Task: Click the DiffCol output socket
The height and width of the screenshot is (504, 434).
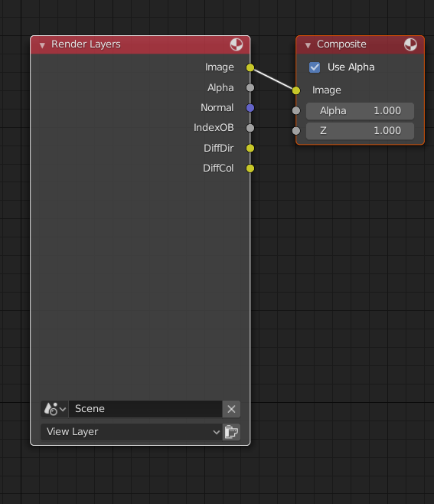Action: coord(250,168)
